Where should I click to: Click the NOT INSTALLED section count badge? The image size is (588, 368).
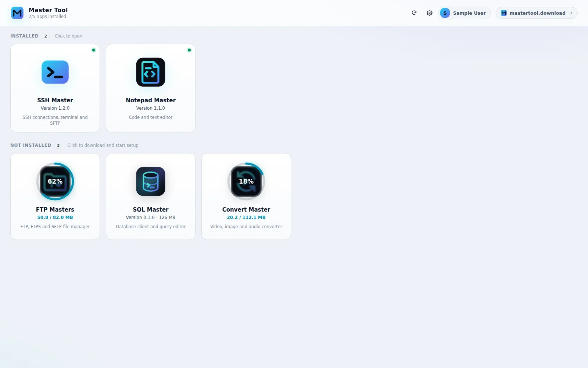(58, 145)
